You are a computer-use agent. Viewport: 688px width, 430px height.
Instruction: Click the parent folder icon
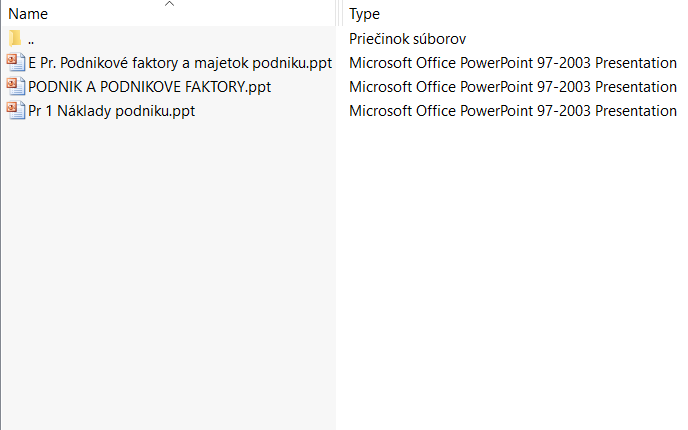coord(14,39)
